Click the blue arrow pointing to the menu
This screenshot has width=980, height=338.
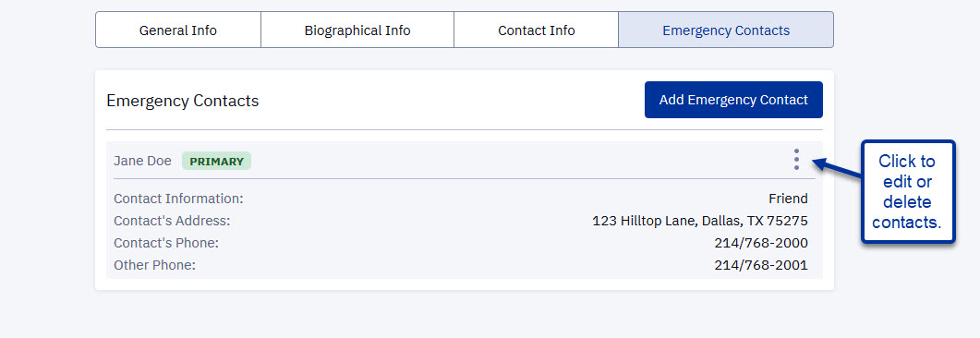click(x=837, y=169)
